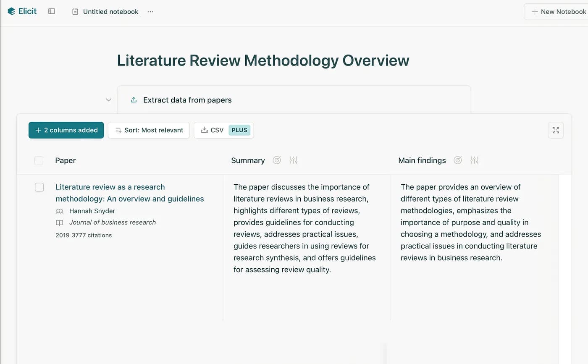Create a New Notebook
588x364 pixels.
point(558,12)
